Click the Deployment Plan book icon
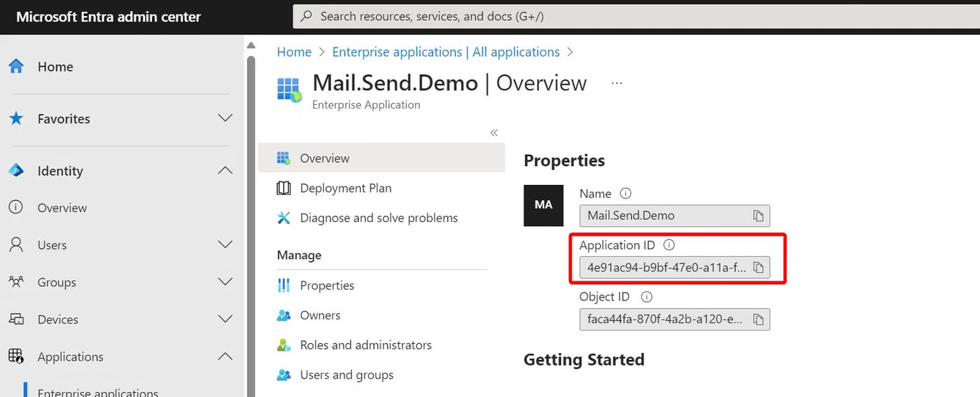The height and width of the screenshot is (397, 980). (x=283, y=188)
